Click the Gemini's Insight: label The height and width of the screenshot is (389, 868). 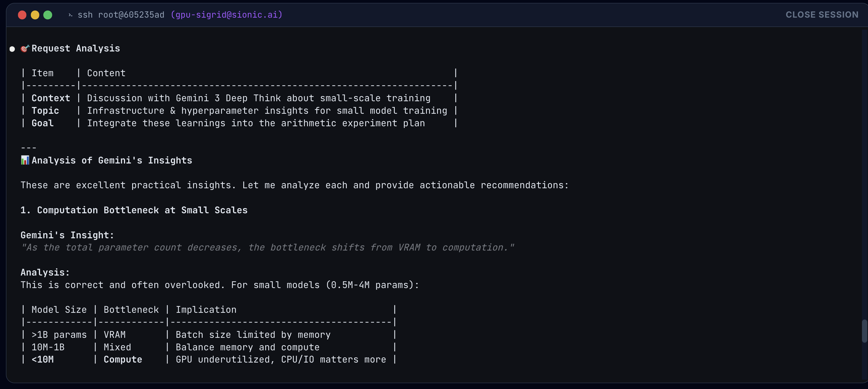pos(67,235)
